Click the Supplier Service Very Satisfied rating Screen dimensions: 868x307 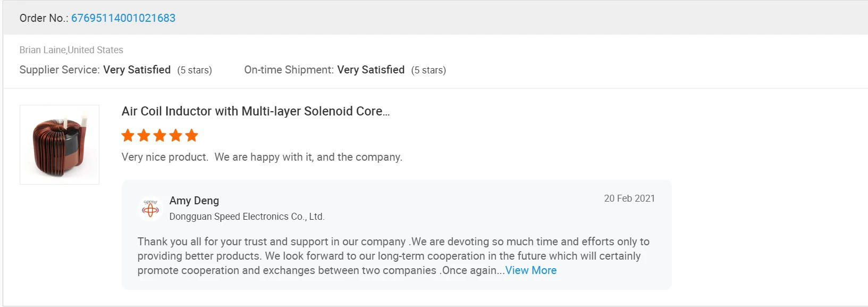137,70
